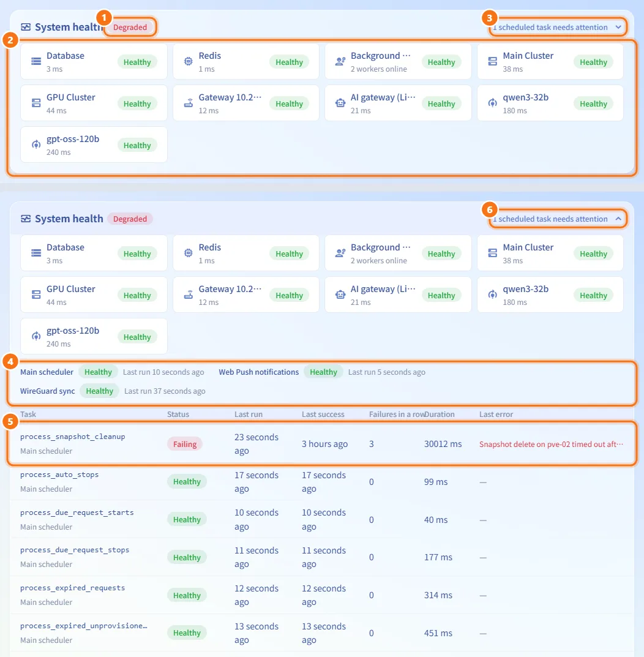Screen dimensions: 644x657
Task: Click gpt-oss-120b model icon in expanded panel
Action: tap(37, 337)
